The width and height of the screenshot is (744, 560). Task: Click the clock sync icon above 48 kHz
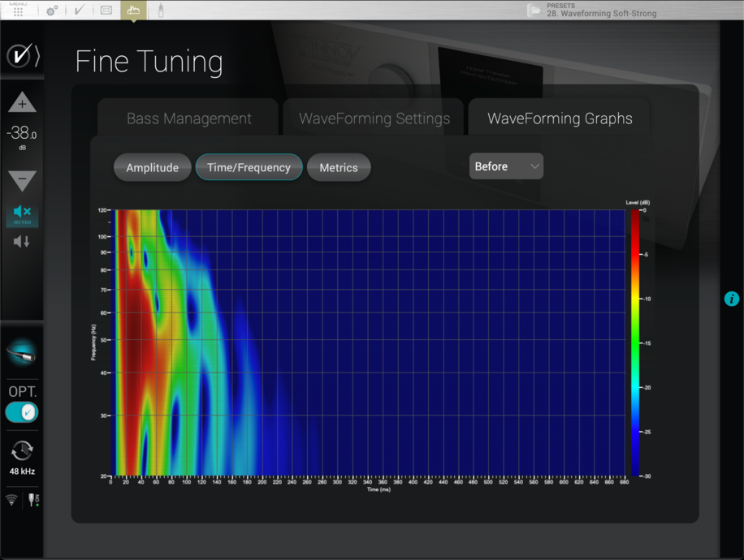pyautogui.click(x=22, y=450)
